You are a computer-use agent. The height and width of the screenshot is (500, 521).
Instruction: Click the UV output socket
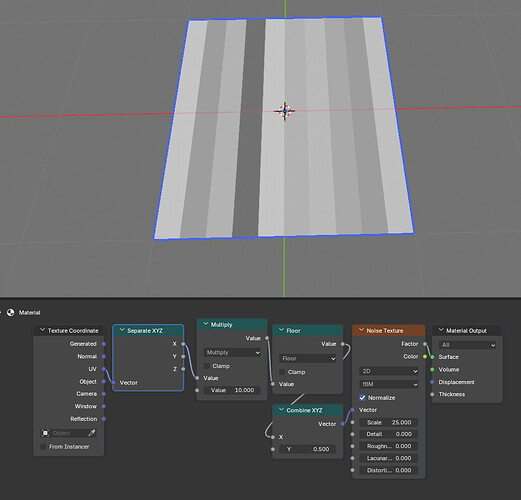(x=104, y=369)
